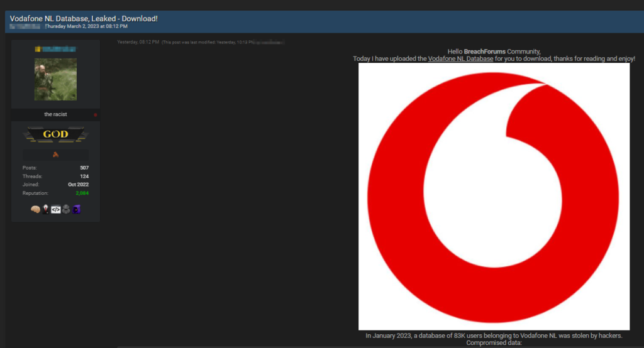This screenshot has height=348, width=644.
Task: Click the GOD rank banner
Action: tap(55, 134)
